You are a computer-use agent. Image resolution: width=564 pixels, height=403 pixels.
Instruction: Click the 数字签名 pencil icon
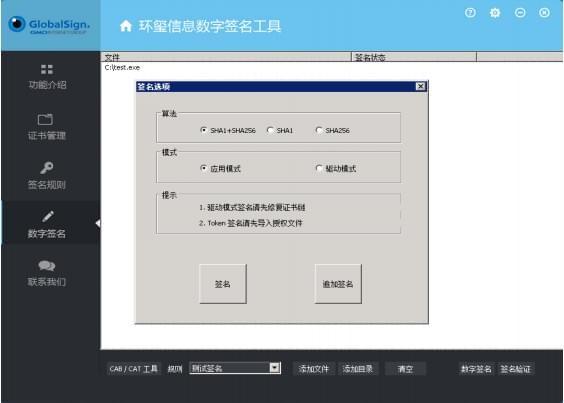[47, 217]
